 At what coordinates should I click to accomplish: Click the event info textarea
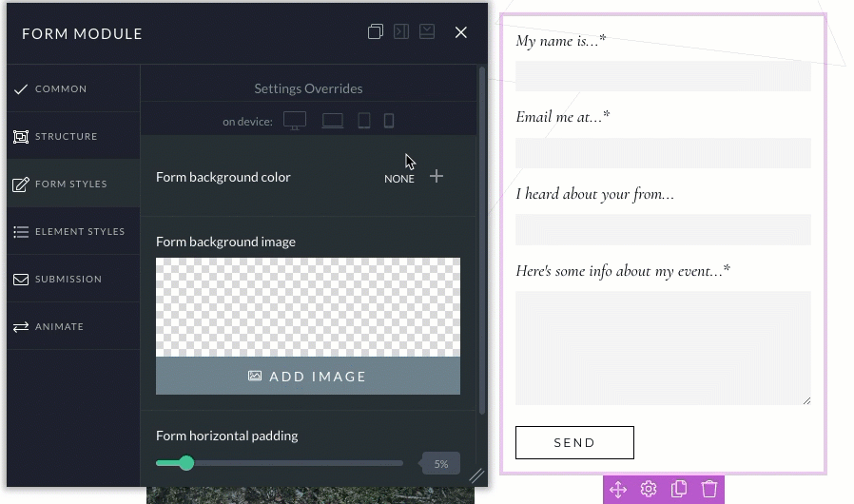pyautogui.click(x=663, y=348)
